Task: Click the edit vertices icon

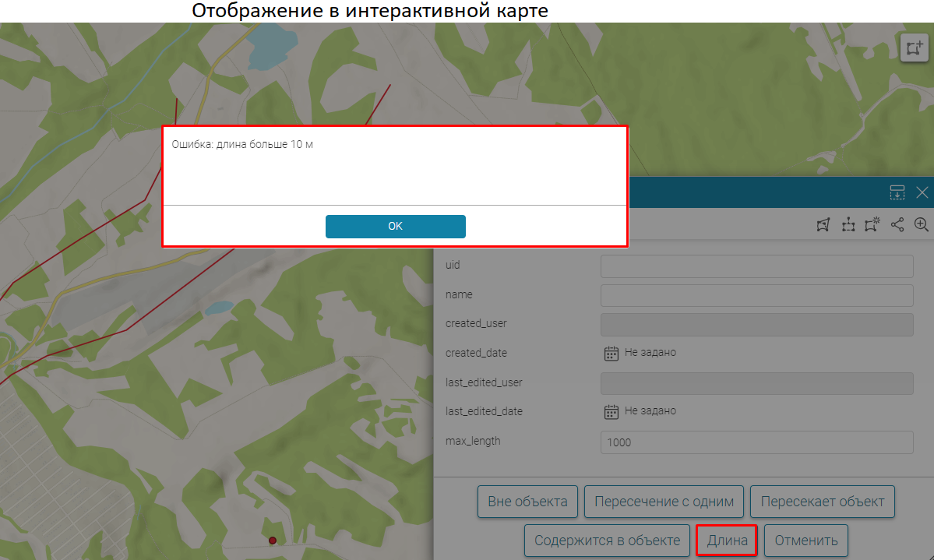Action: coord(848,225)
